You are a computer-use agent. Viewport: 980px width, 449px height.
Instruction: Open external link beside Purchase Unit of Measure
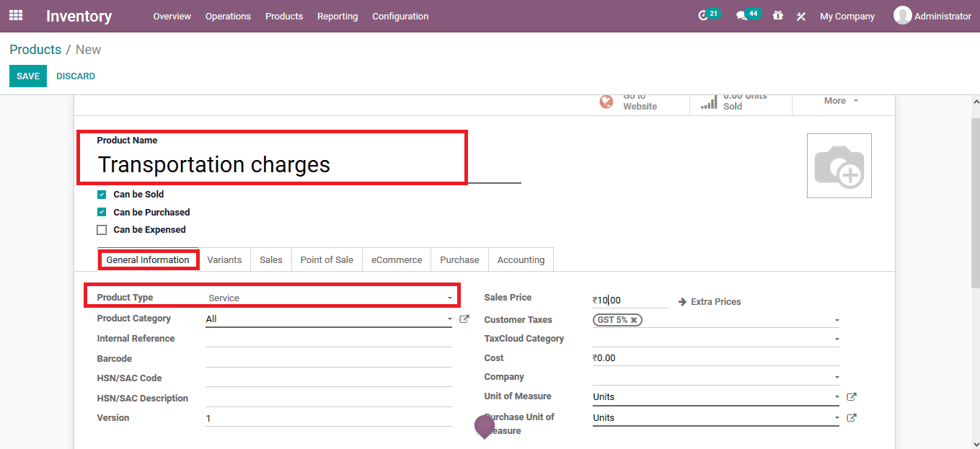[x=851, y=417]
